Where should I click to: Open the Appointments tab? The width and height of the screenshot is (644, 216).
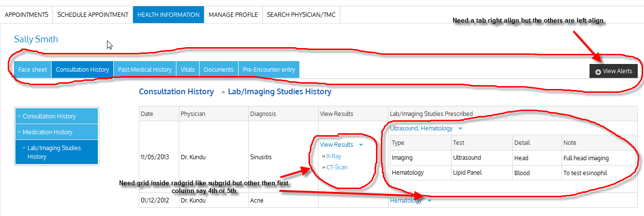pos(27,14)
